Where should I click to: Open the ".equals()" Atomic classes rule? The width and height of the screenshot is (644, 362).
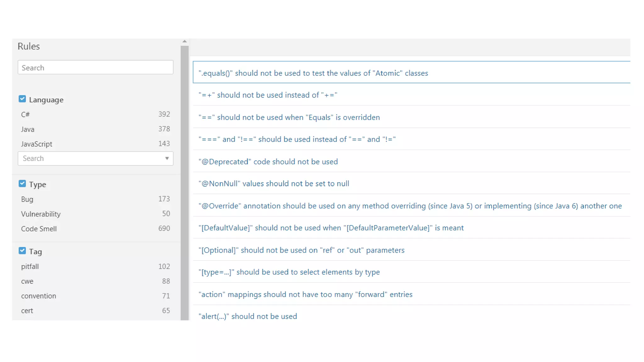tap(313, 73)
